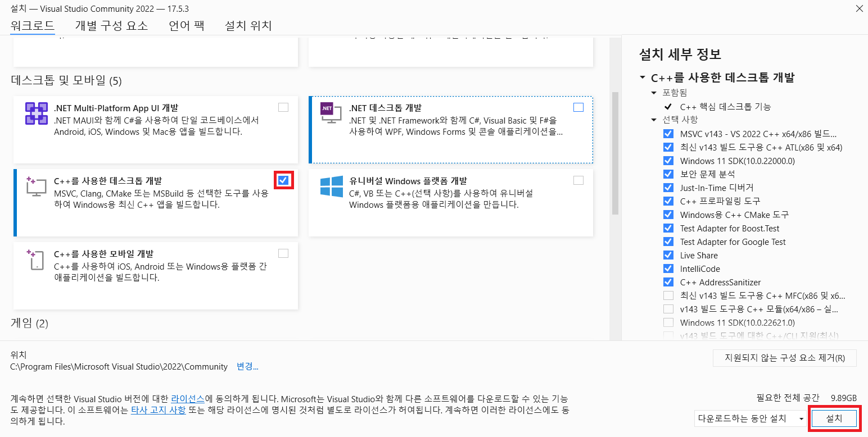Click the 설치 세부 정보 heading
Image resolution: width=868 pixels, height=437 pixels.
coord(680,54)
